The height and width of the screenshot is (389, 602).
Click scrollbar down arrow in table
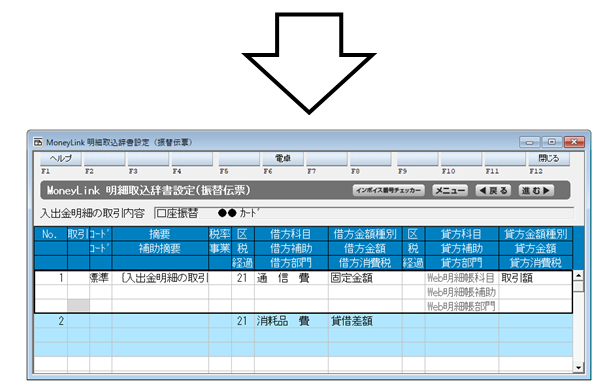coord(578,367)
